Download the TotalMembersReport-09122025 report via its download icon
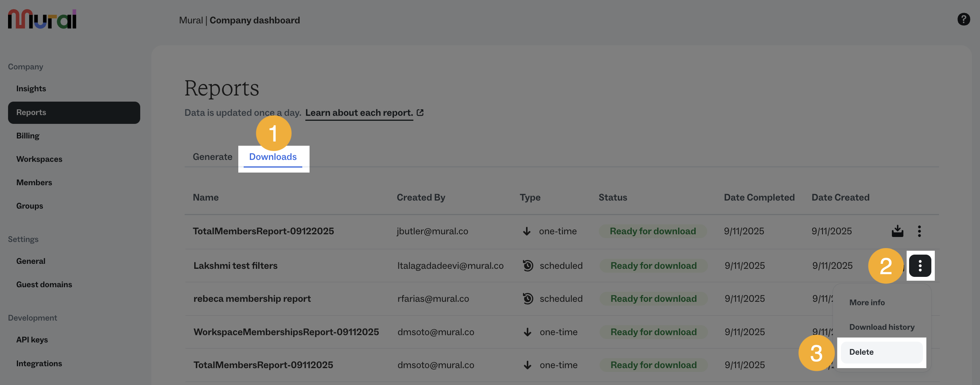 click(x=897, y=231)
